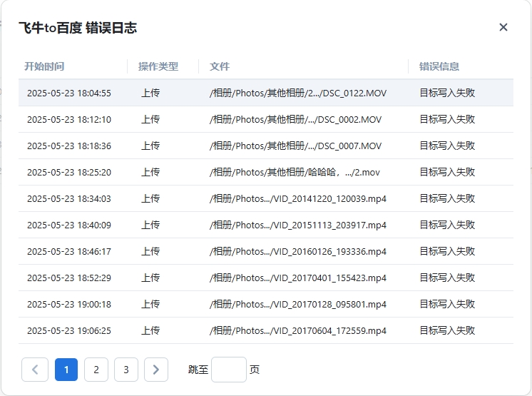This screenshot has width=532, height=396.
Task: Select the file path ending in 2.mov
Action: 295,172
